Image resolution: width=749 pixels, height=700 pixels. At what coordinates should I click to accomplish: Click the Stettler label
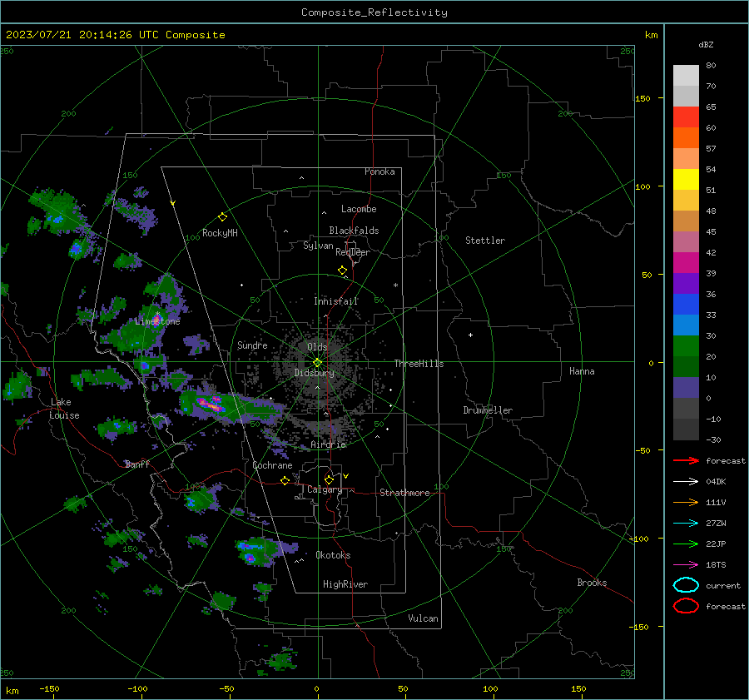pyautogui.click(x=485, y=241)
